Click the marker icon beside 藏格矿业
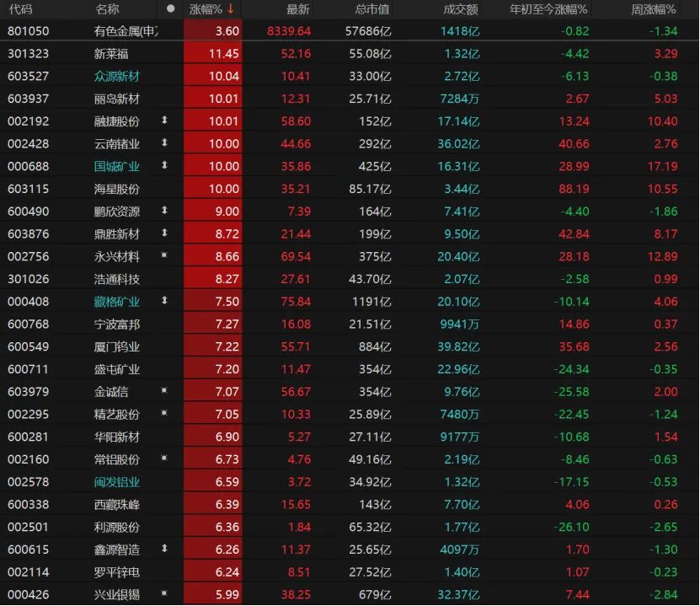 tap(164, 301)
